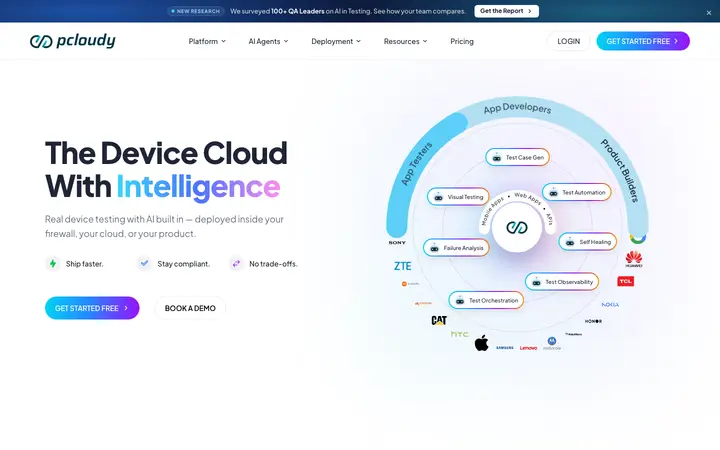The width and height of the screenshot is (720, 450).
Task: Click the Huawei brand logo
Action: pos(634,259)
